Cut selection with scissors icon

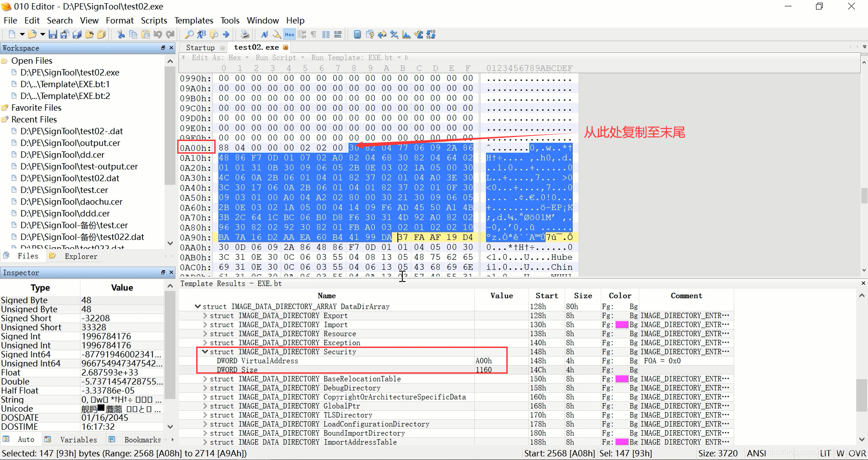tap(121, 34)
